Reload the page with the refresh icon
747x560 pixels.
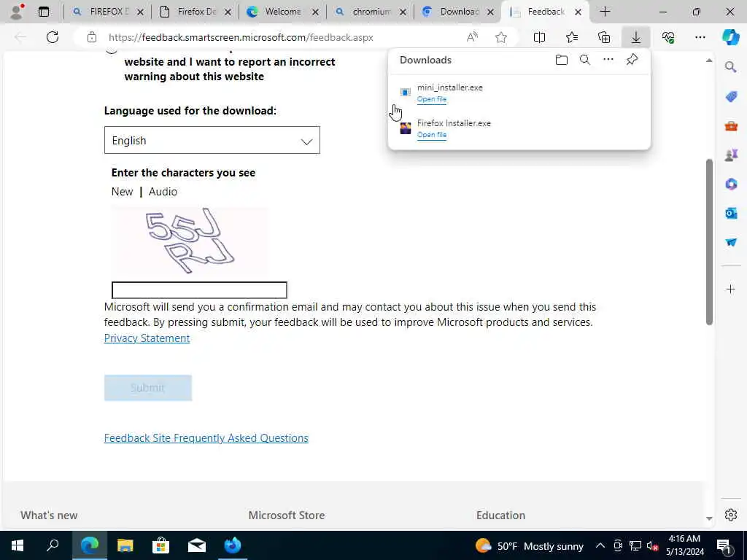(53, 37)
